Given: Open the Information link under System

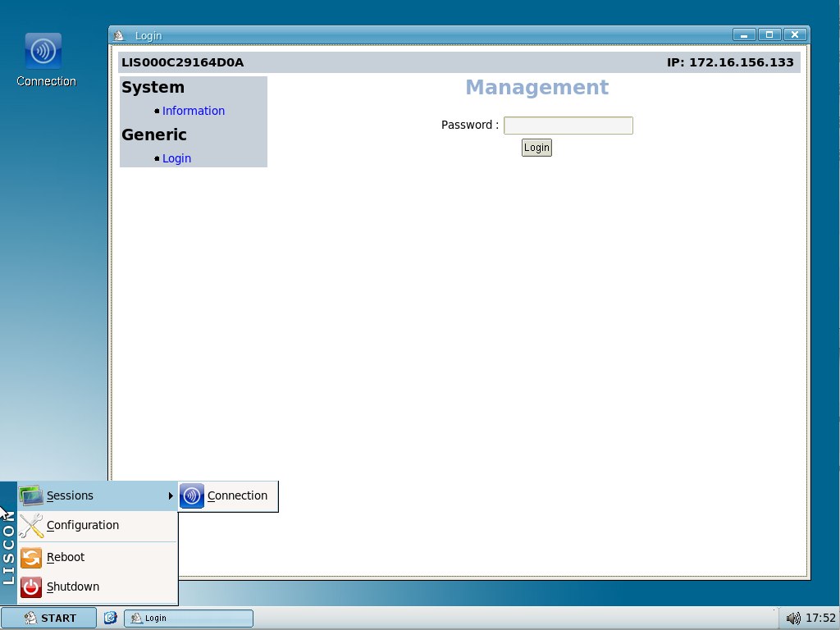Looking at the screenshot, I should [x=194, y=110].
